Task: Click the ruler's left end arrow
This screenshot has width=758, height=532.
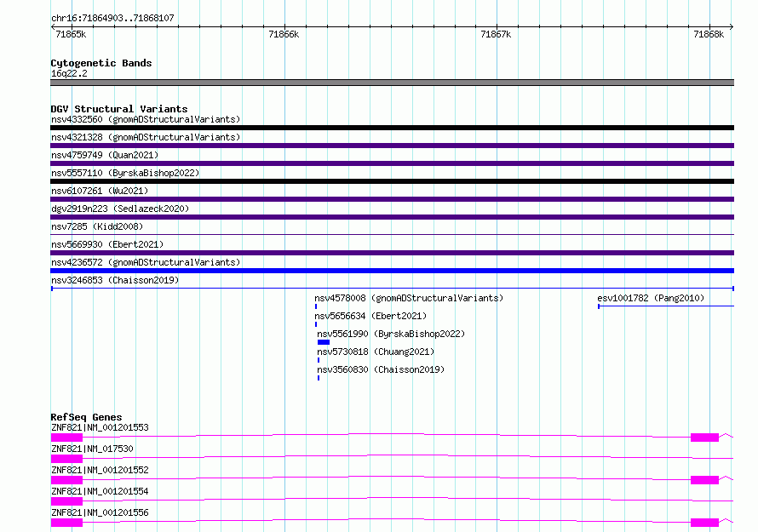Action: pyautogui.click(x=53, y=27)
